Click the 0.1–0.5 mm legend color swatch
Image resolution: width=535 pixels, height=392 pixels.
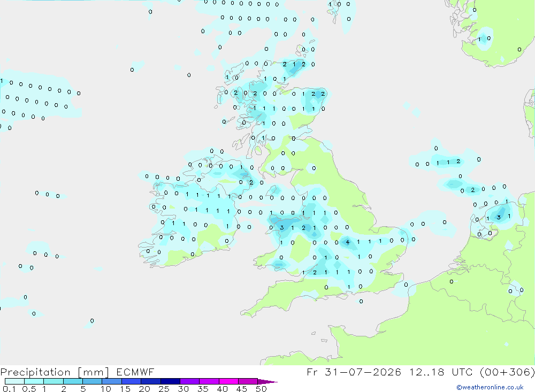point(14,381)
